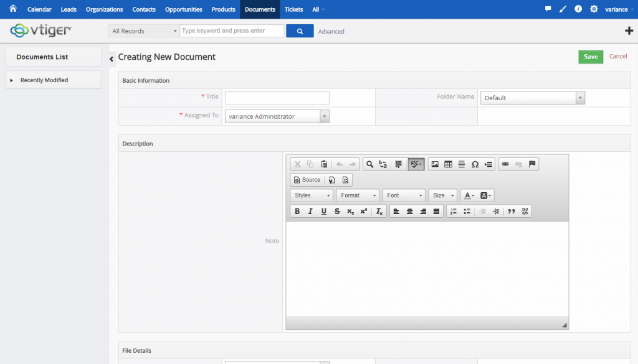Select the Link icon in the editor toolbar
638x364 pixels.
[x=505, y=164]
